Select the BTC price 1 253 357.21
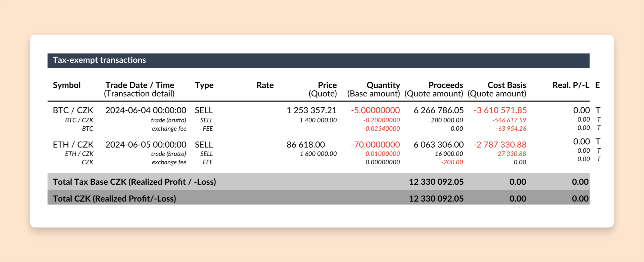Image resolution: width=644 pixels, height=262 pixels. click(x=312, y=110)
